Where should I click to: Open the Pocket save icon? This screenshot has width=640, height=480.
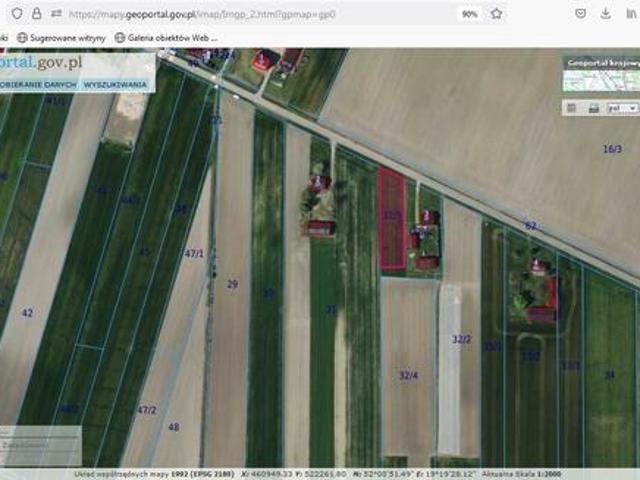coord(581,14)
